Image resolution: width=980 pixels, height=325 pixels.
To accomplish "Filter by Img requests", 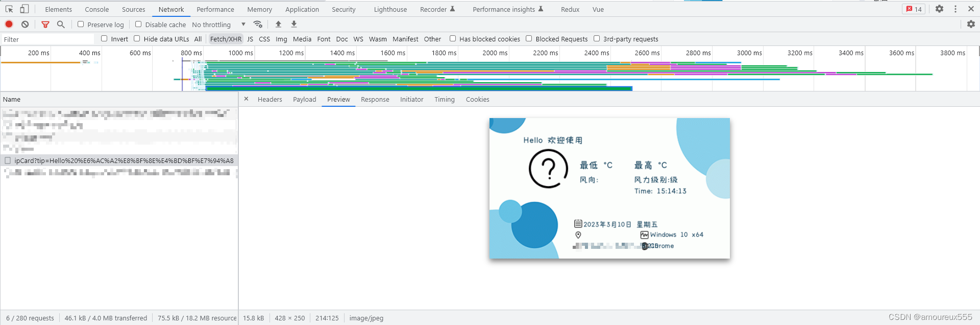I will 281,39.
